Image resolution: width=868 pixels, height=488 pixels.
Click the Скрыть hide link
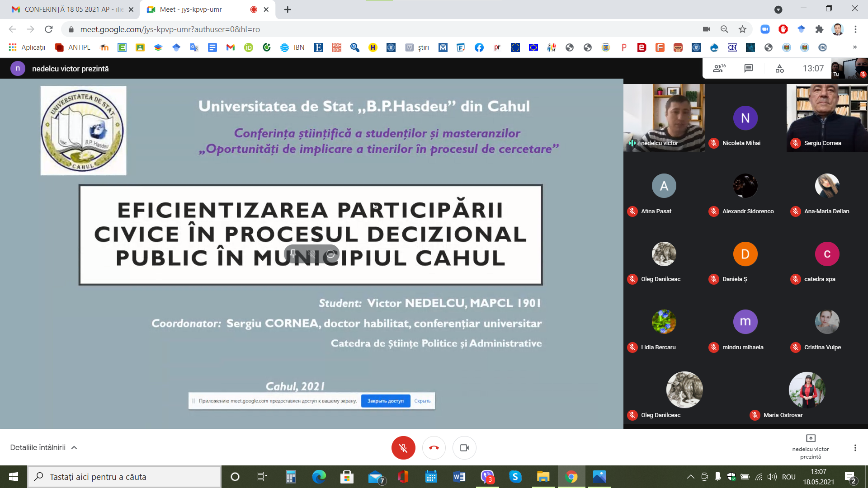[422, 401]
